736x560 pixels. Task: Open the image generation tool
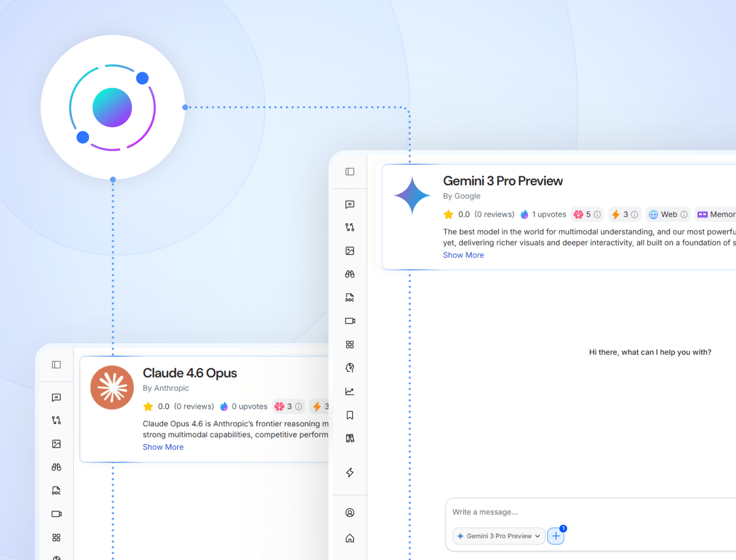coord(350,251)
